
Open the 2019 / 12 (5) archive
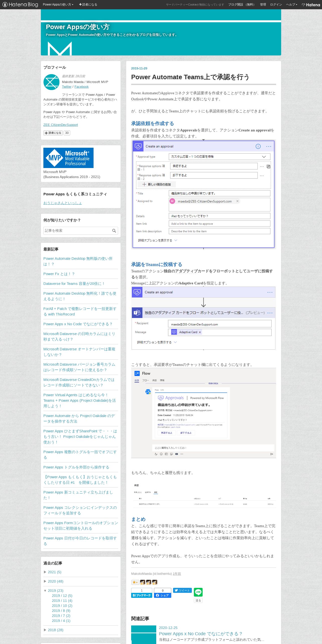[62, 596]
